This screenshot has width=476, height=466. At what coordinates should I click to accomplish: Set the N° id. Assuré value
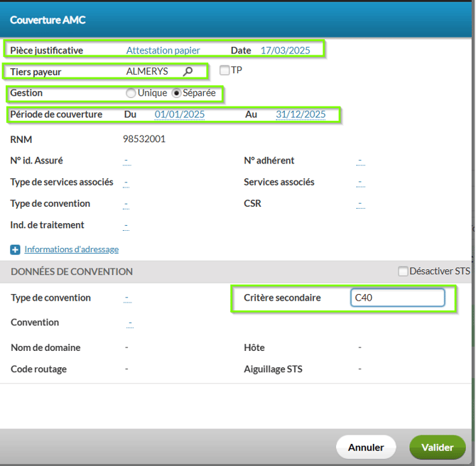(126, 161)
